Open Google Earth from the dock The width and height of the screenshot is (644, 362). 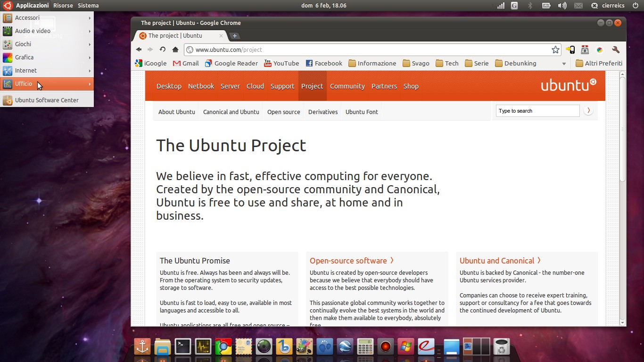coord(345,346)
